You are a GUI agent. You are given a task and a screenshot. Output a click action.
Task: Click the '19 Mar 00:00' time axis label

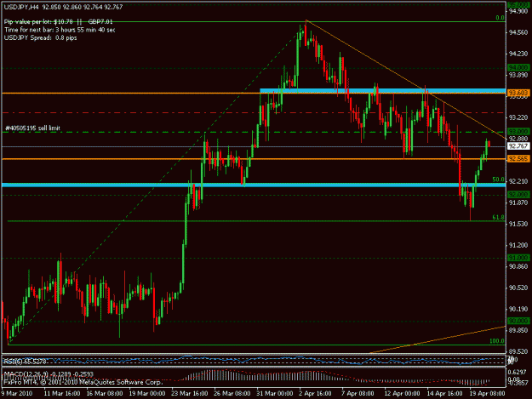(x=147, y=393)
